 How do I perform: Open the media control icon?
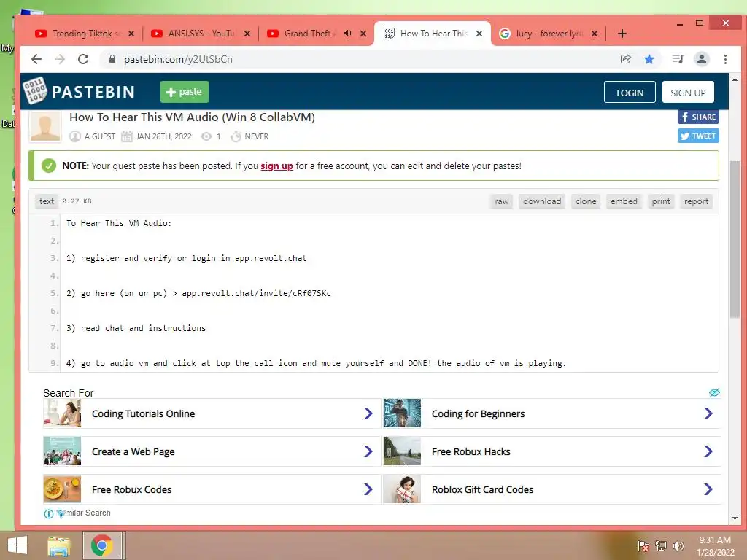pos(678,59)
